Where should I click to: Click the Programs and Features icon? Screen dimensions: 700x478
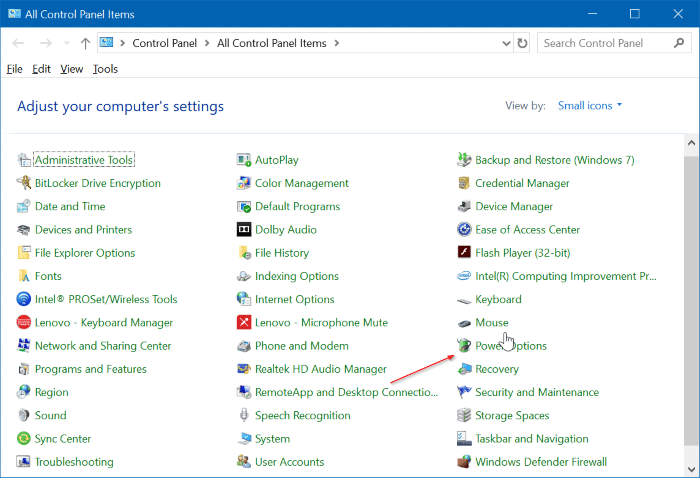pyautogui.click(x=24, y=369)
